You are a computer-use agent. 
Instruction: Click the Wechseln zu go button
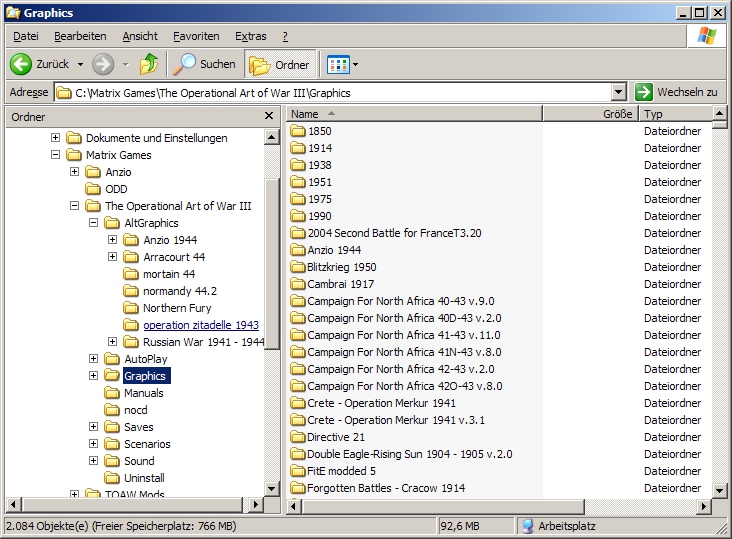[x=676, y=92]
